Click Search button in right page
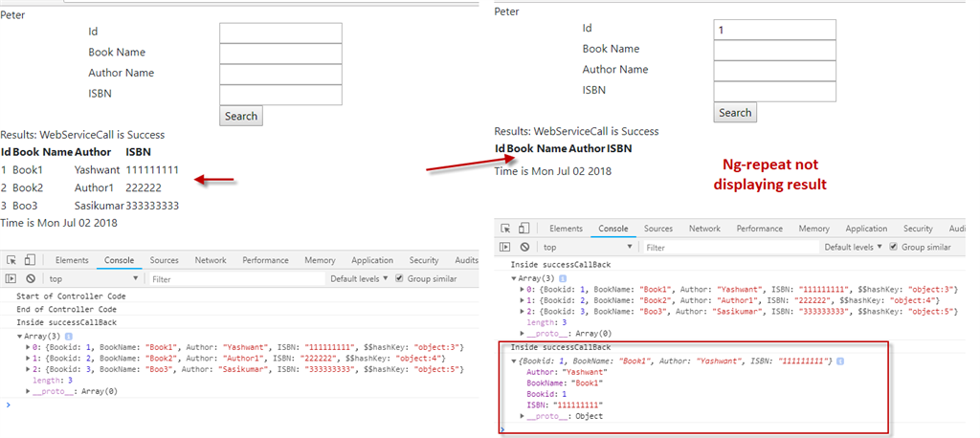The height and width of the screenshot is (438, 980). click(735, 113)
